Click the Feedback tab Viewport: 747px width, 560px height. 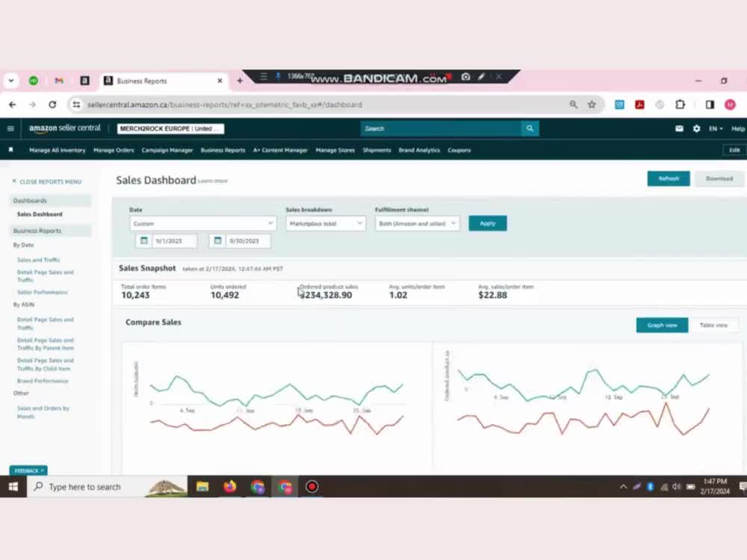tap(28, 470)
